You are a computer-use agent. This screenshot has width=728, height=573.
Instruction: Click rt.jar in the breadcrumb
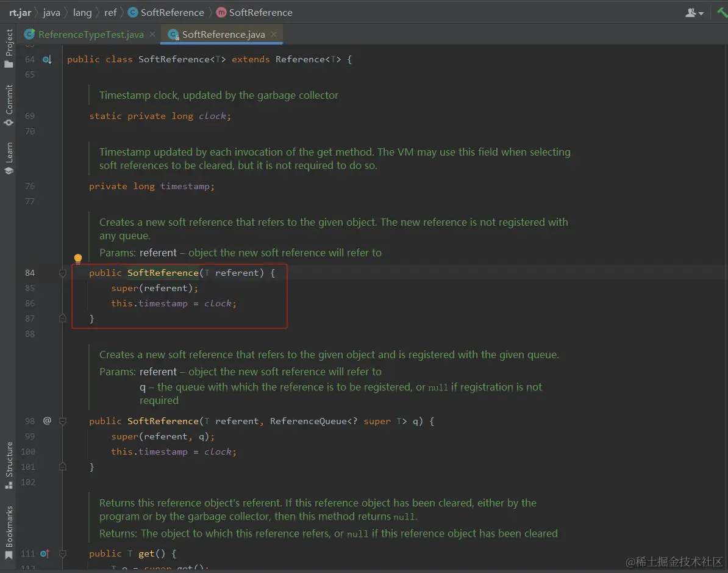coord(20,13)
